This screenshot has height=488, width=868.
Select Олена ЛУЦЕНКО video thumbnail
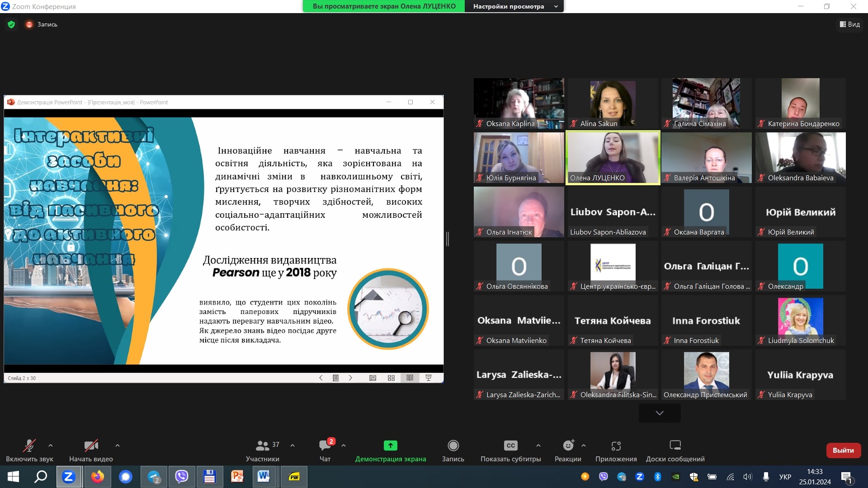[613, 157]
